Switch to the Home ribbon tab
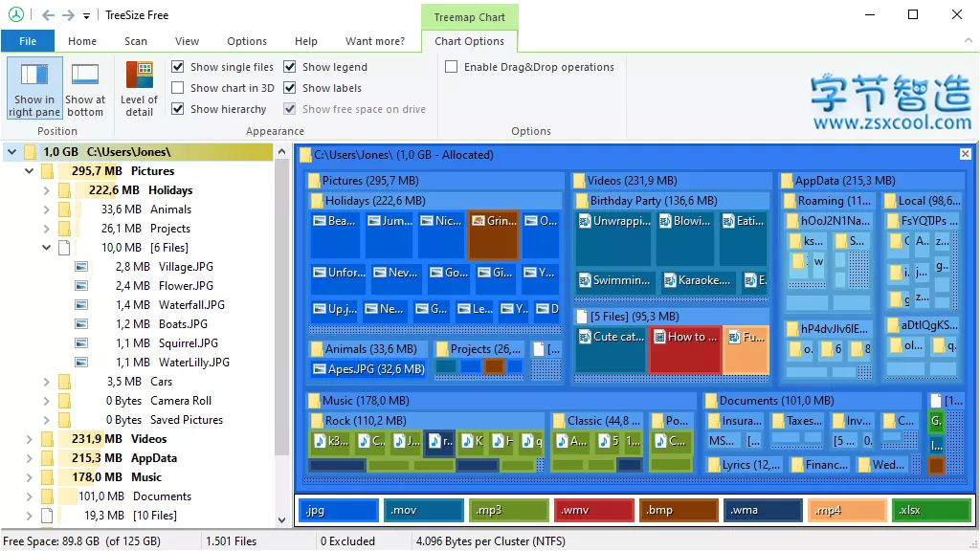980x551 pixels. [x=82, y=41]
